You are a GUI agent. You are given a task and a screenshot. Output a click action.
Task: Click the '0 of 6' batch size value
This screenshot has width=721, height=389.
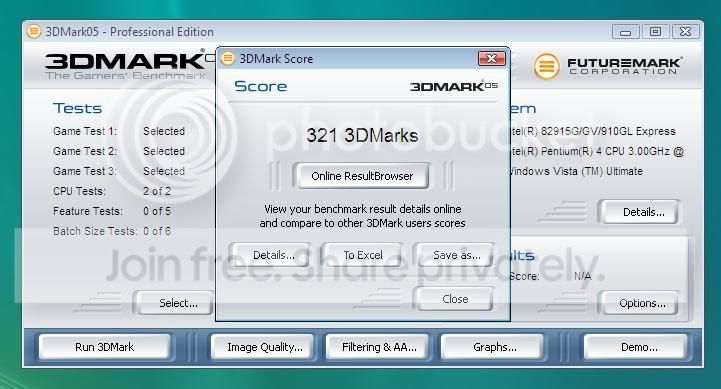pos(157,231)
